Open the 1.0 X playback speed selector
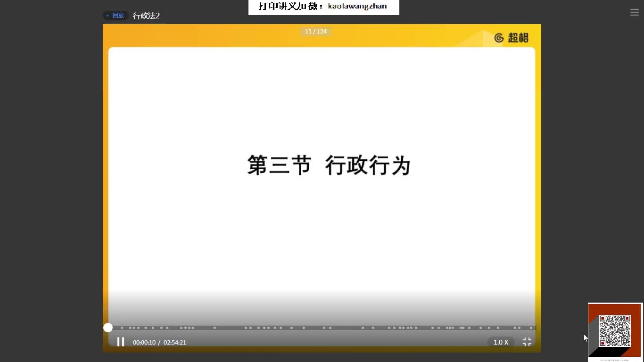 pos(501,342)
